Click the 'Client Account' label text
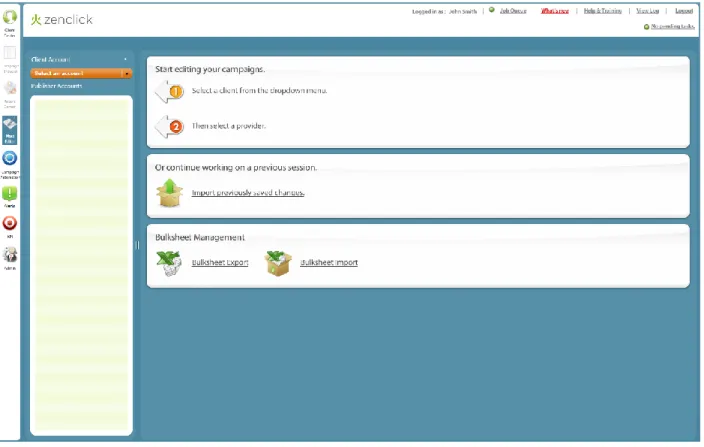704x447 pixels. [x=51, y=59]
